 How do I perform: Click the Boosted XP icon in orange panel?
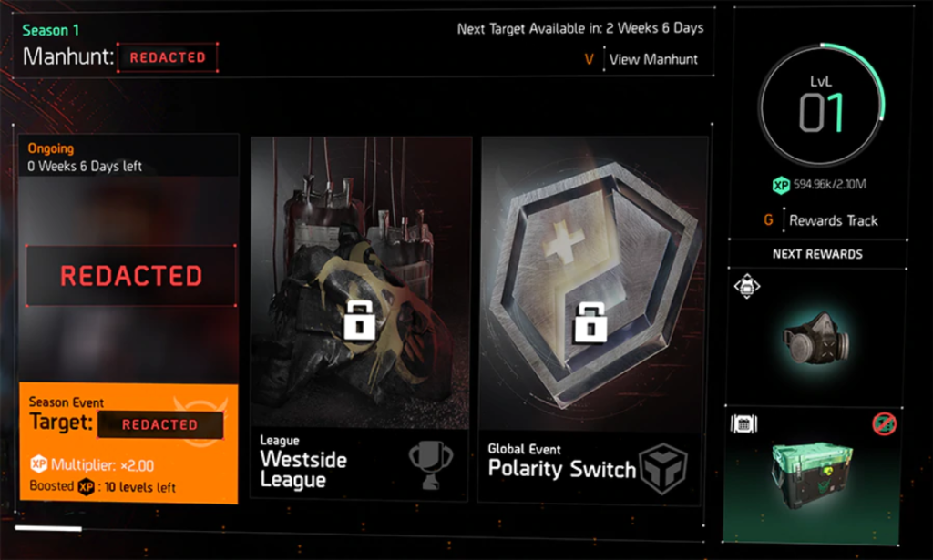(87, 487)
